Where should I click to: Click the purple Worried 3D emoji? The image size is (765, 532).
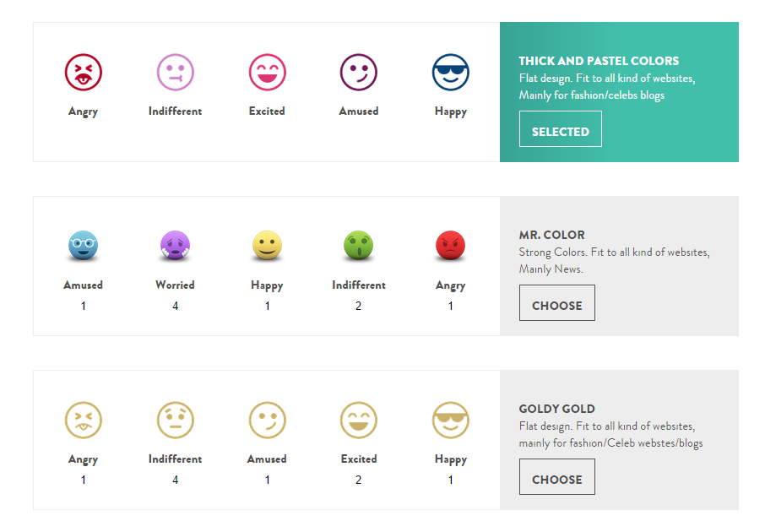point(175,246)
